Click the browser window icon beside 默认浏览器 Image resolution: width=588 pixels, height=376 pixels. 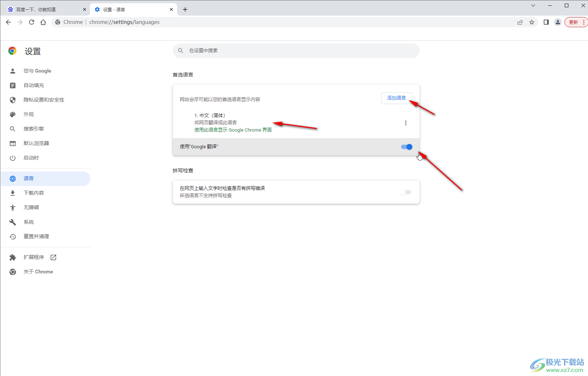(x=13, y=143)
